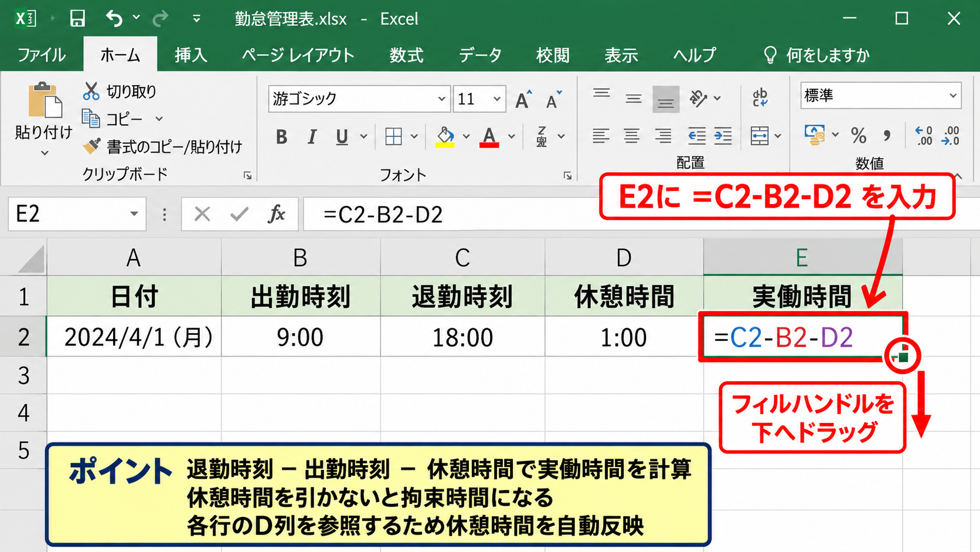Switch to the 校閲 tab

[553, 55]
